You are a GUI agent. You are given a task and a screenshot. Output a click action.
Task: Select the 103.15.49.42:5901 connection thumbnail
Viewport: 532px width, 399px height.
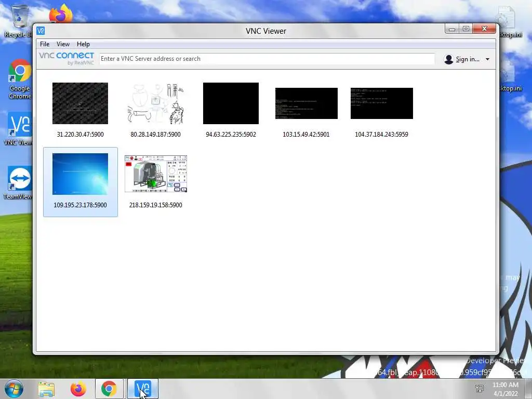point(307,103)
